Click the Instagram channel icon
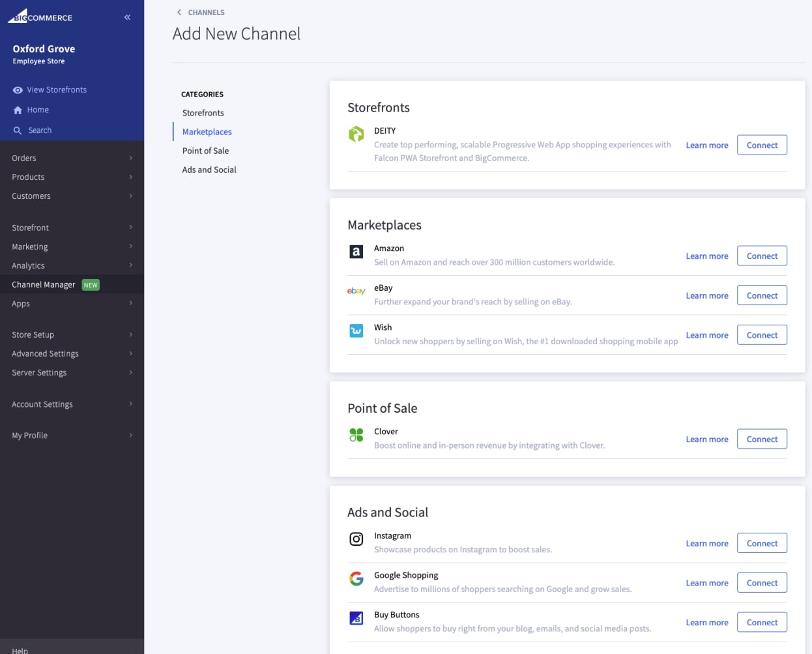Image resolution: width=812 pixels, height=654 pixels. tap(356, 539)
